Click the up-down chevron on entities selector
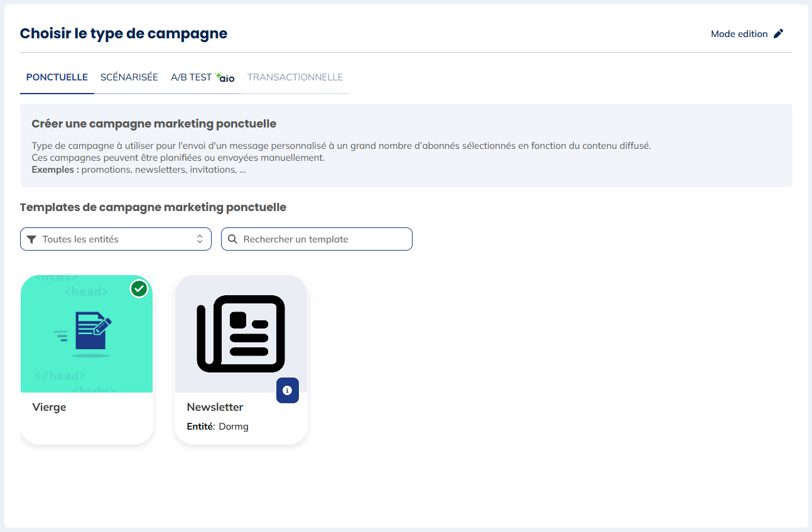This screenshot has height=532, width=812. [200, 239]
